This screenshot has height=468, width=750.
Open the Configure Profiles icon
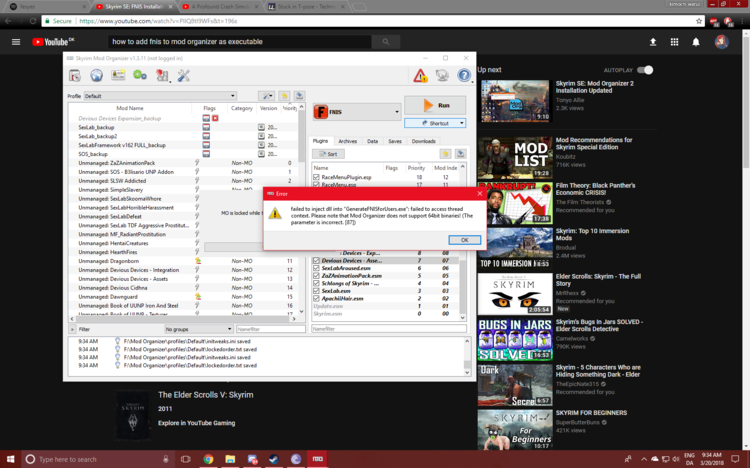coord(119,75)
